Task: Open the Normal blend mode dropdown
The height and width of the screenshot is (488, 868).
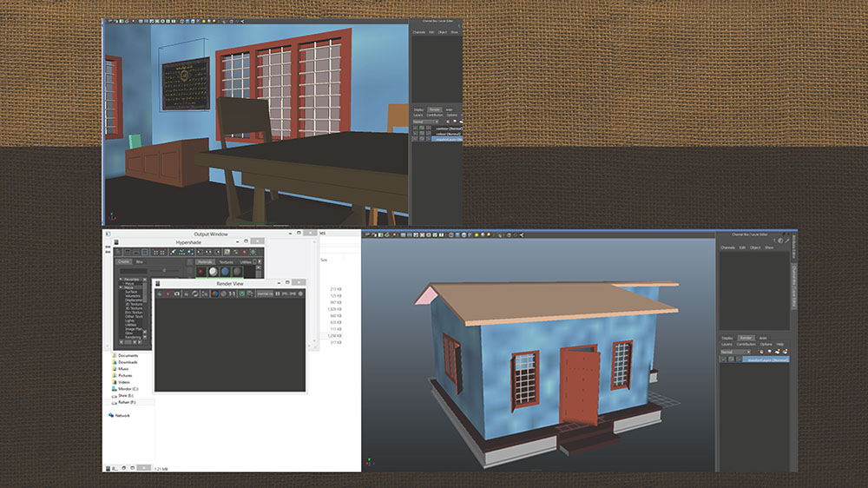Action: tap(735, 352)
